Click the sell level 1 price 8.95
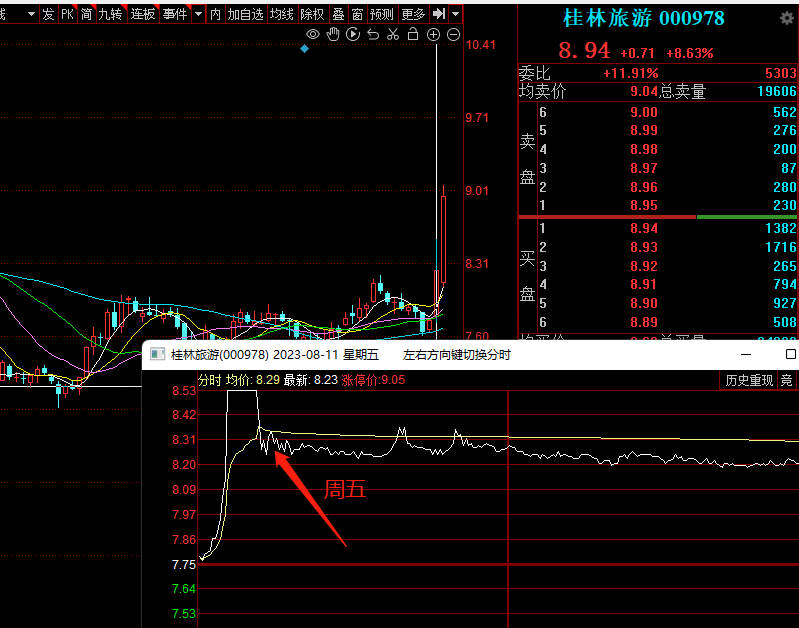The width and height of the screenshot is (799, 628). (x=644, y=205)
